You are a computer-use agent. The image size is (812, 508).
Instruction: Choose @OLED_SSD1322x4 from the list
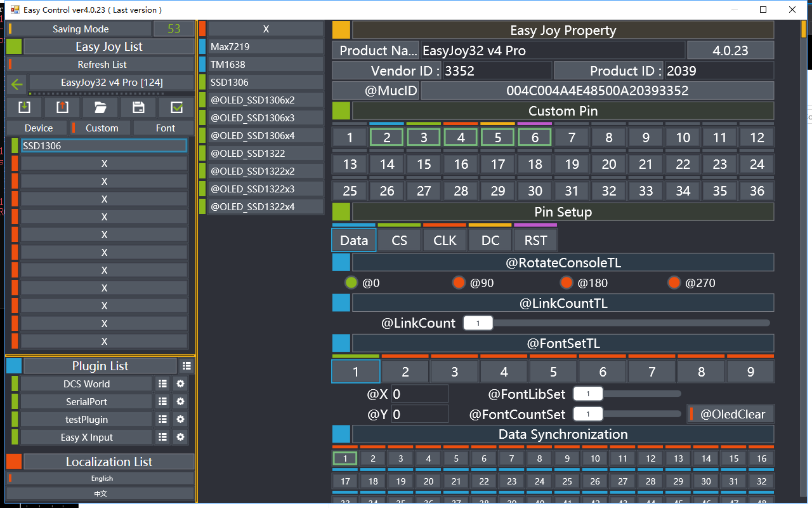coord(266,206)
